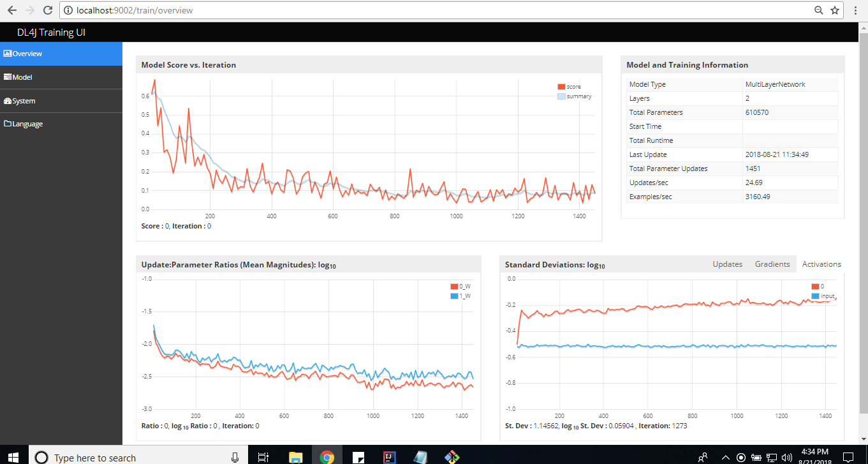This screenshot has height=464, width=868.
Task: Click the red score legend swatch
Action: pyautogui.click(x=561, y=87)
